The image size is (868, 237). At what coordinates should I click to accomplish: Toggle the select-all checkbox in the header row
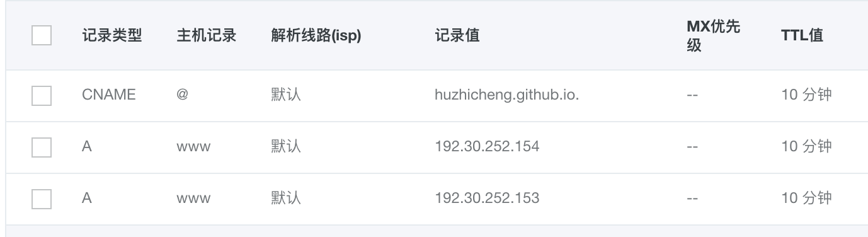pyautogui.click(x=42, y=35)
